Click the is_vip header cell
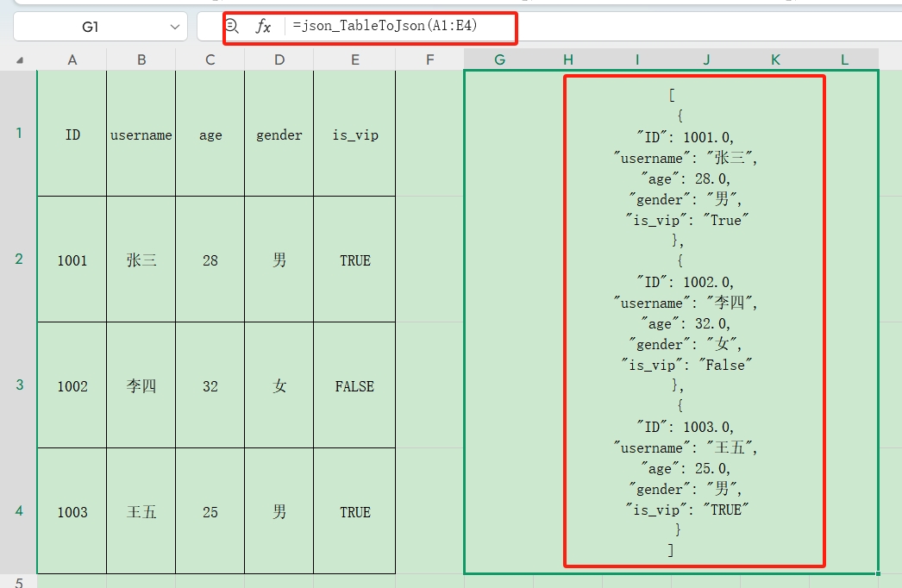Screen dimensions: 902x588 pyautogui.click(x=354, y=134)
